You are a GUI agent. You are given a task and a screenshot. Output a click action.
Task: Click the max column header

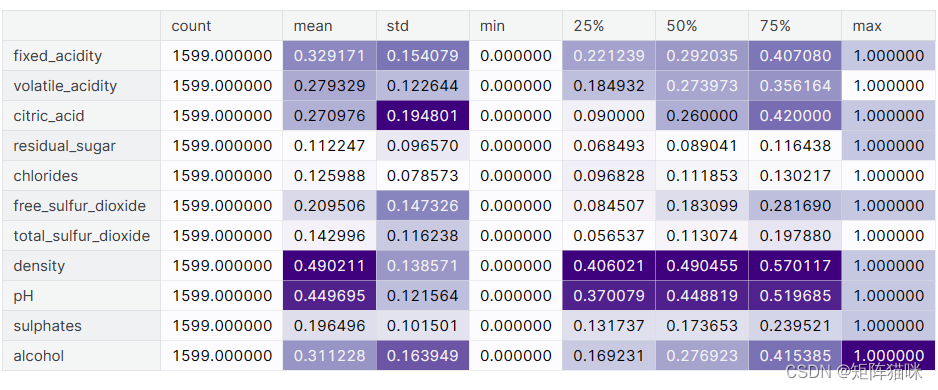(x=888, y=26)
